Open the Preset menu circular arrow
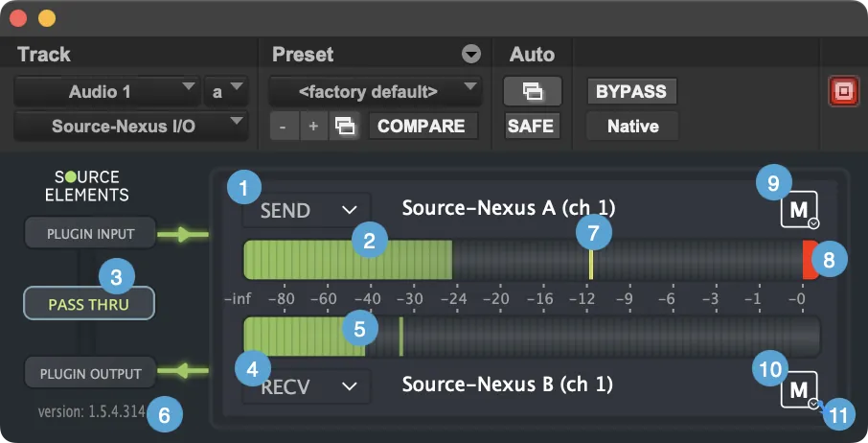This screenshot has height=443, width=868. click(471, 55)
